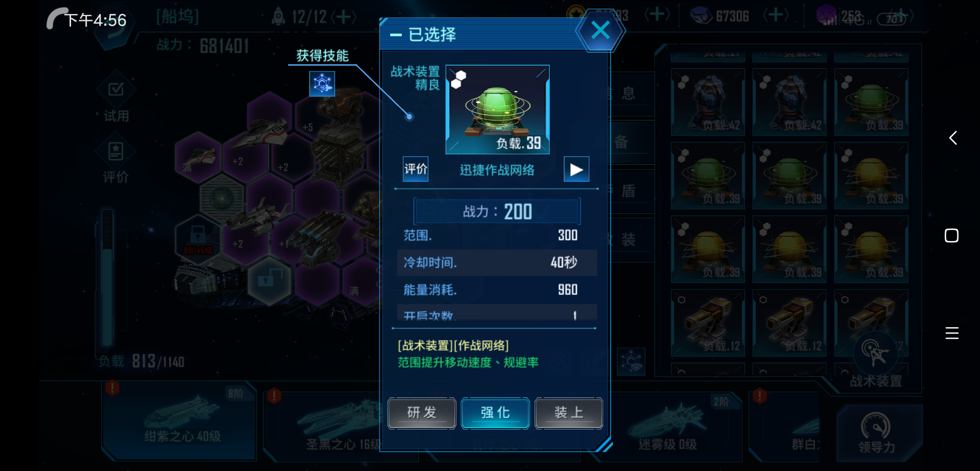
Task: Click the 装上 button to equip
Action: tap(568, 413)
